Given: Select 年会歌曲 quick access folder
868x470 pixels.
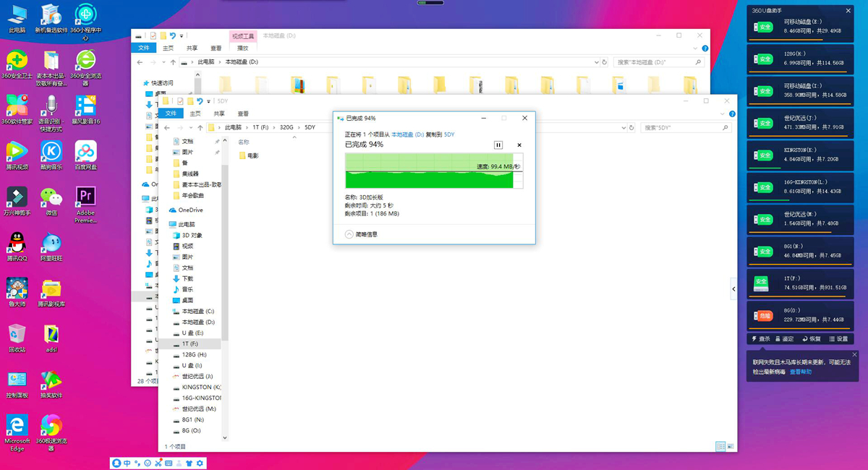Looking at the screenshot, I should pyautogui.click(x=189, y=195).
